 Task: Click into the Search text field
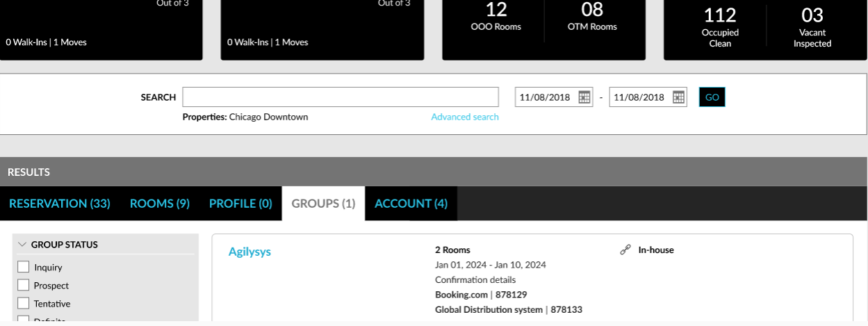click(341, 97)
